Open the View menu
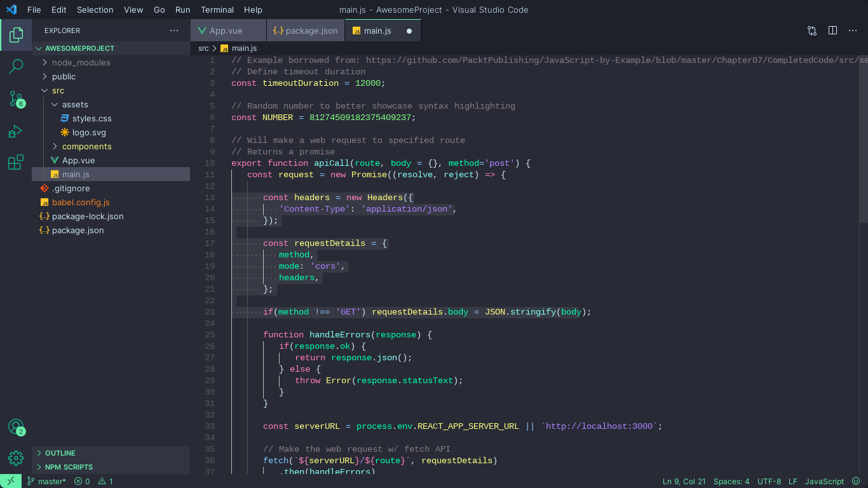The image size is (868, 488). (x=133, y=10)
